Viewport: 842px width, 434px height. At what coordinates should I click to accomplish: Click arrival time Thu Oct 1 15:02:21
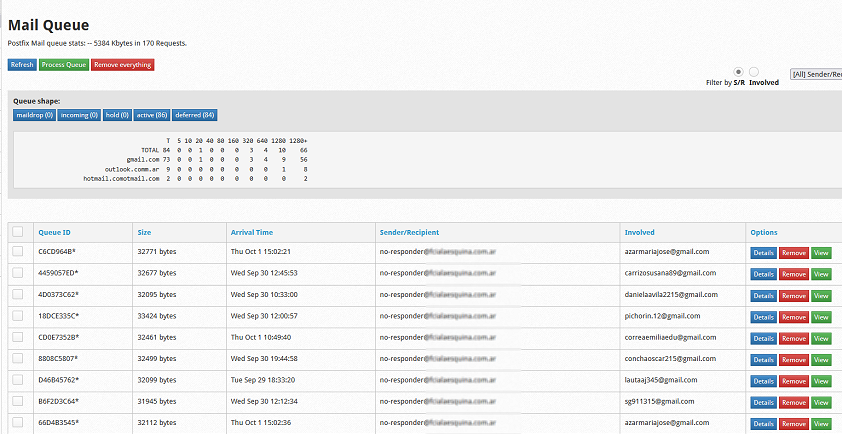[x=261, y=251]
